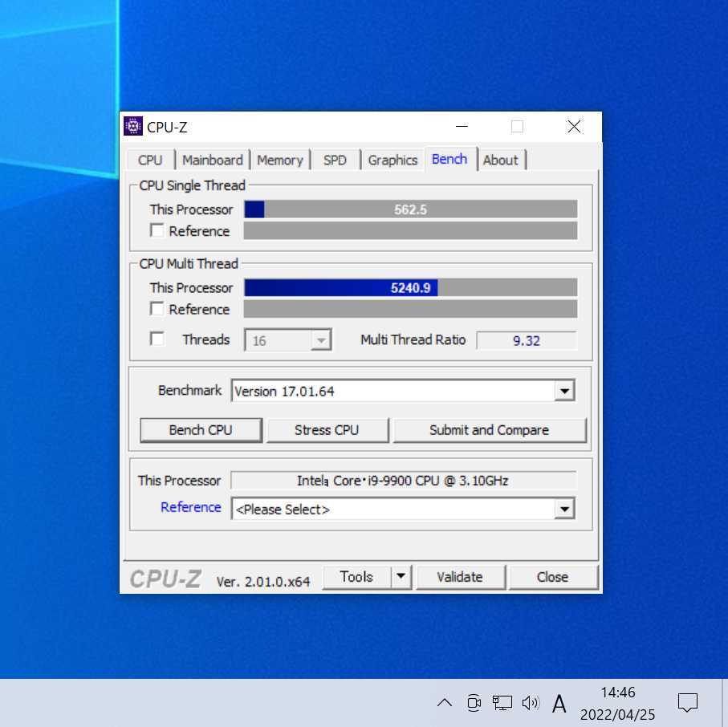Screen dimensions: 728x727
Task: Switch to the Mainboard tab
Action: [213, 160]
